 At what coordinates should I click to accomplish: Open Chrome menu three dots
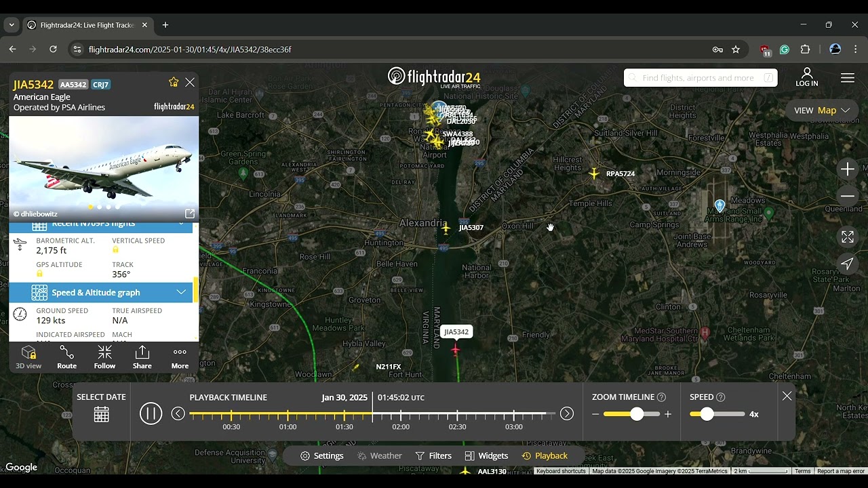point(855,49)
